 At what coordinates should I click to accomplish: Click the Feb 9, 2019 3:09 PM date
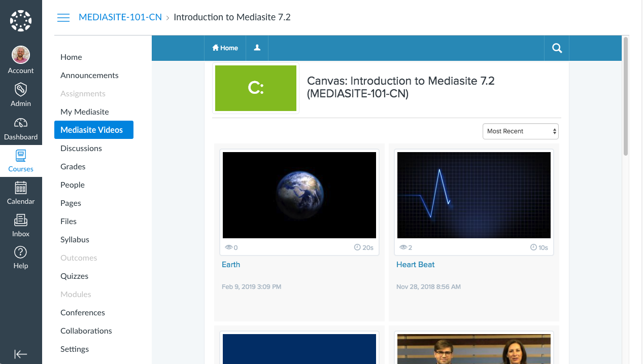point(251,287)
